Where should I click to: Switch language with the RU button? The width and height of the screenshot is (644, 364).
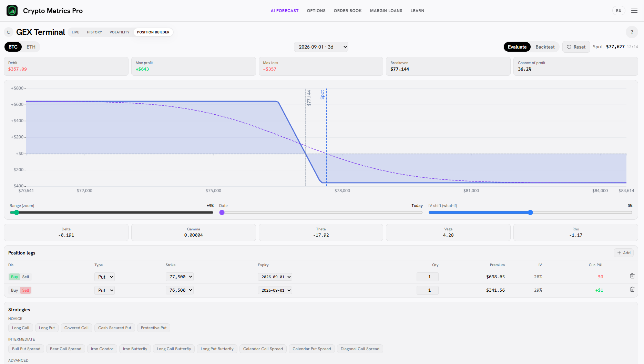coord(619,11)
